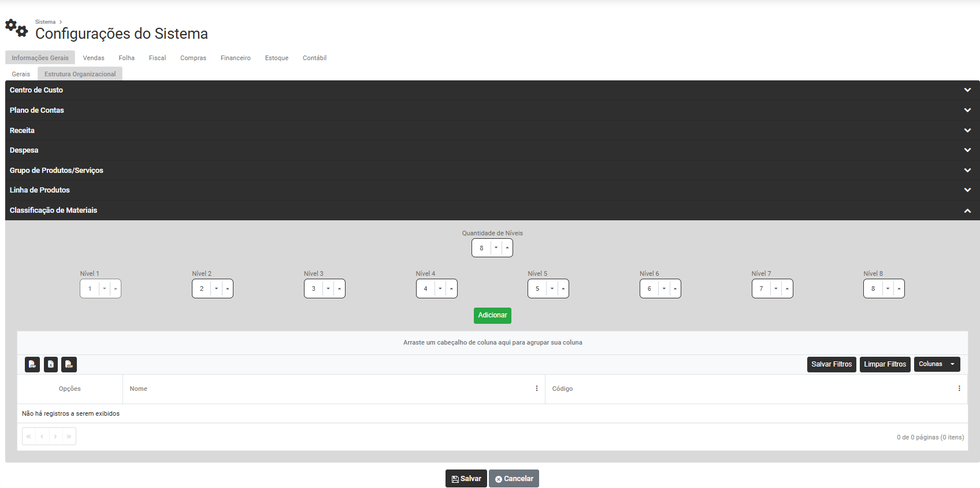Increase the Nível 3 value
This screenshot has height=488, width=980.
pos(340,289)
